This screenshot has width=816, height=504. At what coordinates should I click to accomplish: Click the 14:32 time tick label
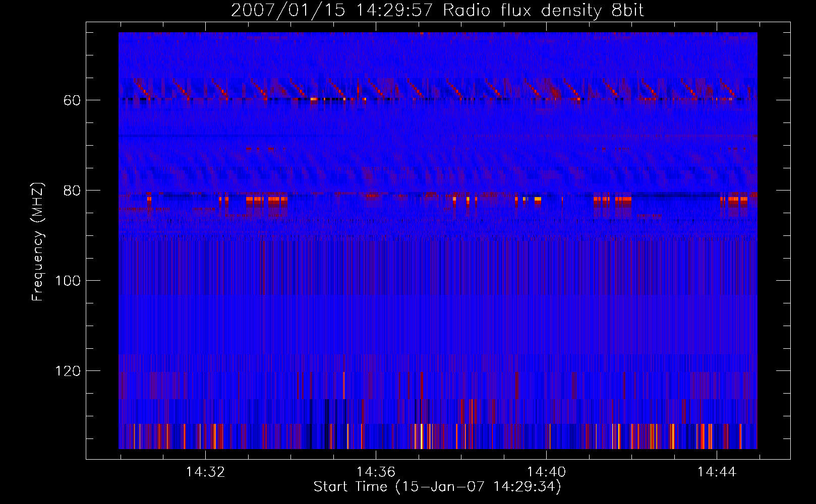tap(205, 472)
